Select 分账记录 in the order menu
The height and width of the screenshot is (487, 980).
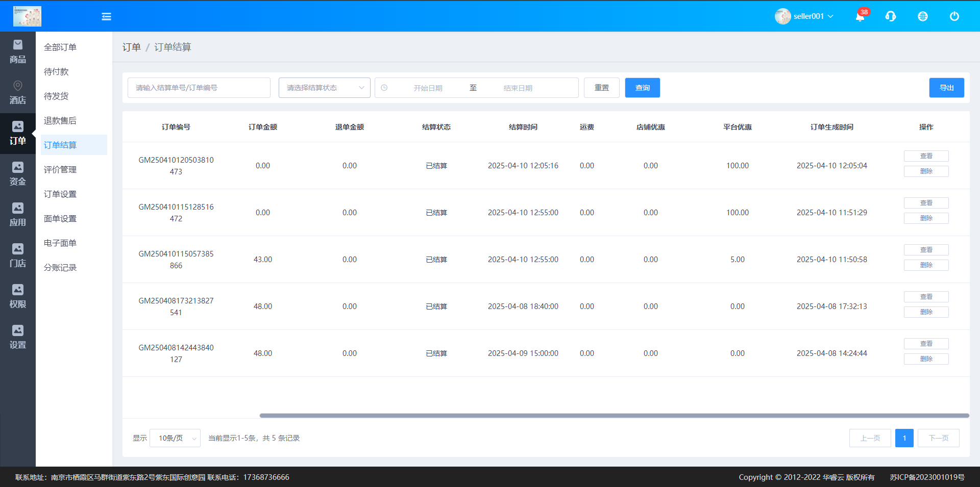click(60, 268)
